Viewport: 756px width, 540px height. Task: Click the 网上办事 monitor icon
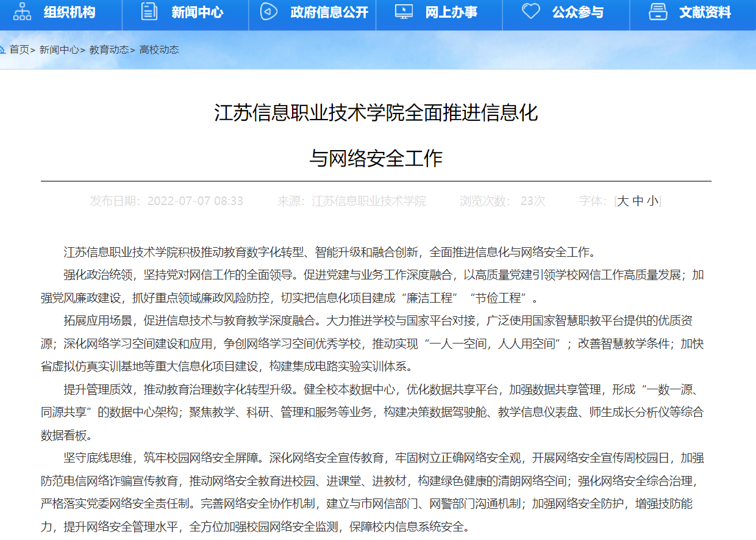404,12
